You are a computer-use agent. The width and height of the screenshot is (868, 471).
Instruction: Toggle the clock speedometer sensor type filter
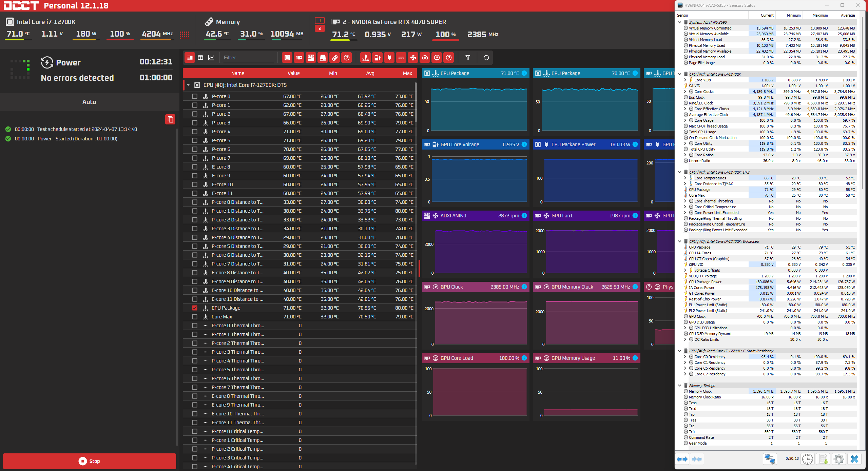[x=425, y=58]
